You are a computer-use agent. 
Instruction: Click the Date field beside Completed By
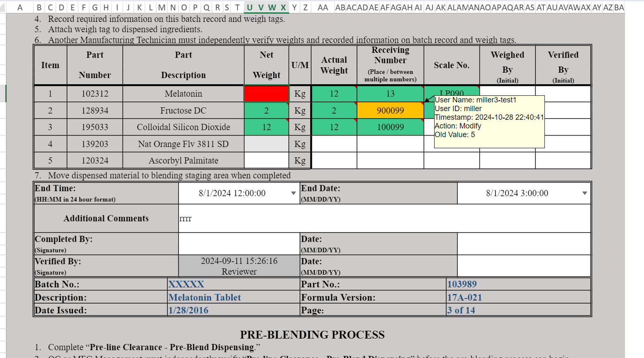tap(524, 244)
